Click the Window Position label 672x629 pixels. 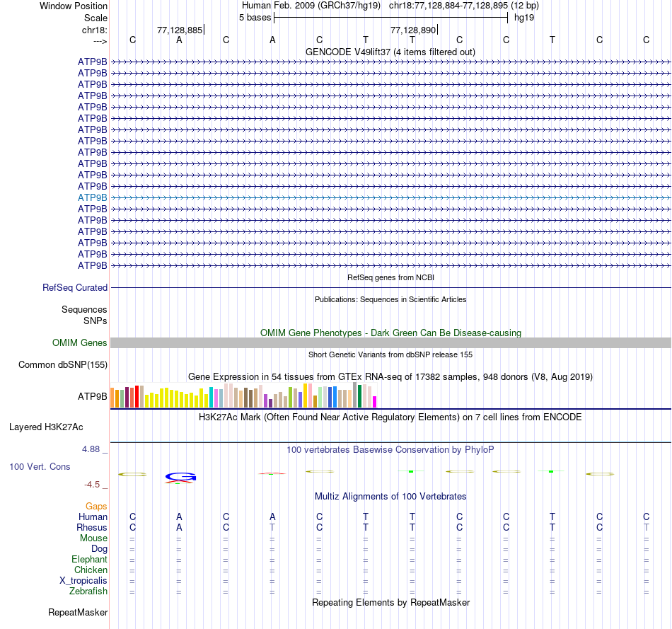tap(74, 6)
